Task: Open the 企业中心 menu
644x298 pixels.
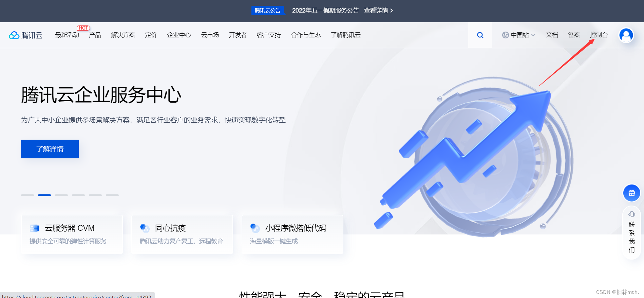Action: (x=179, y=35)
